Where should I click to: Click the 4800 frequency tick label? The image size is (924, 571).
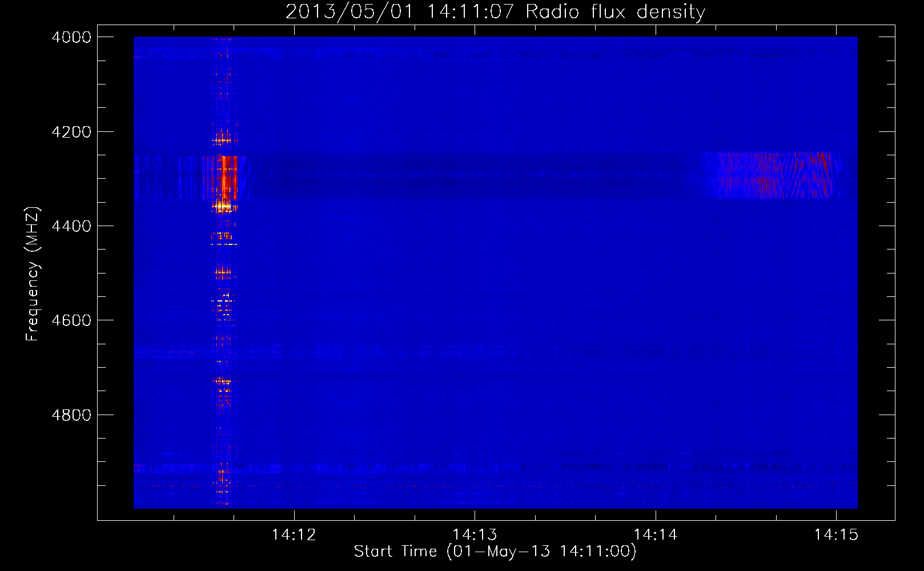tap(71, 415)
